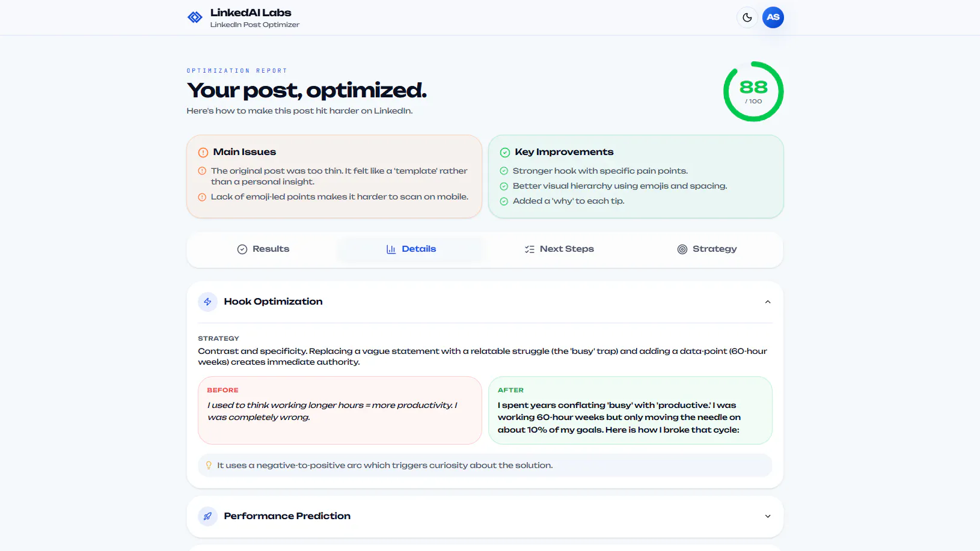Open the Next Steps tab
This screenshot has width=980, height=551.
(559, 249)
